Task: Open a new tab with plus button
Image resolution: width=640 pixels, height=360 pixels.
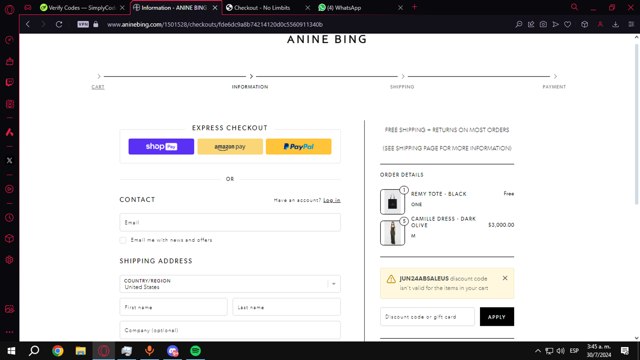Action: (x=414, y=7)
